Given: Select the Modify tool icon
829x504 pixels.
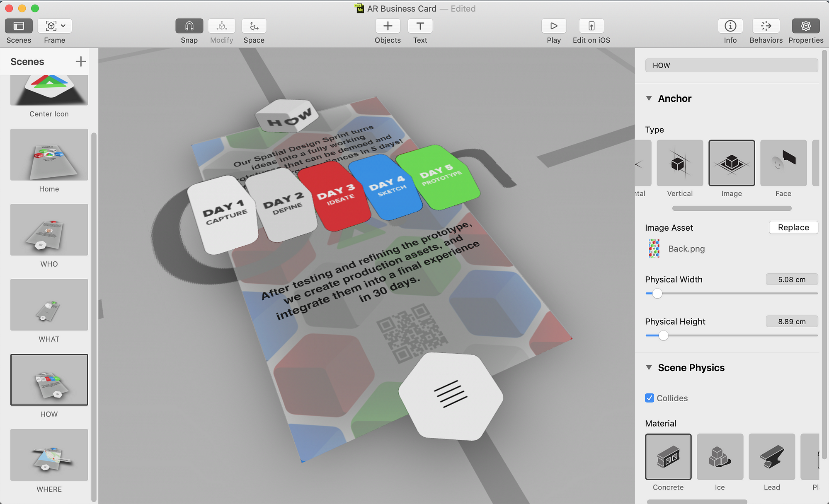Looking at the screenshot, I should (x=222, y=26).
